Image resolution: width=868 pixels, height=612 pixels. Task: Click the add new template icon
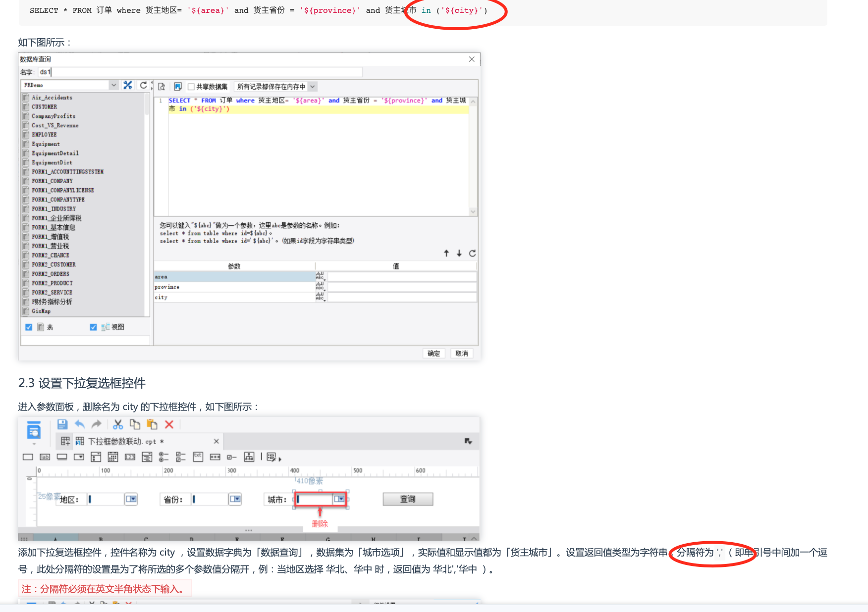[65, 441]
